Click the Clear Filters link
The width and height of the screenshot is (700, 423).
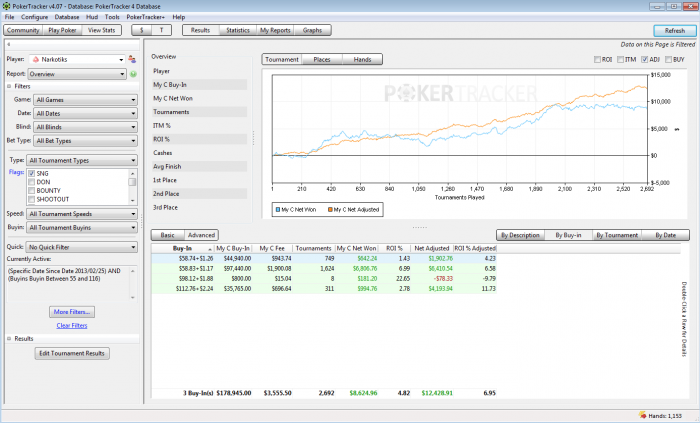(72, 326)
